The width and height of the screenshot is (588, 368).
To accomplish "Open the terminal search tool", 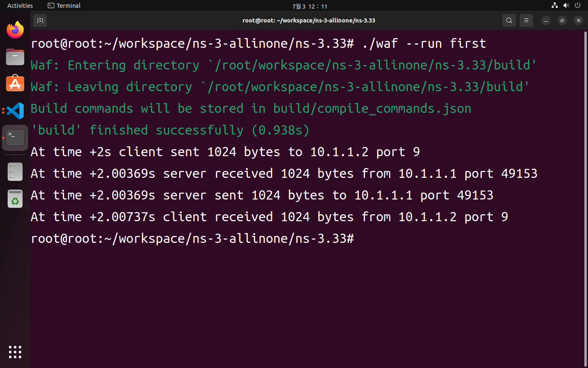I will (x=509, y=20).
